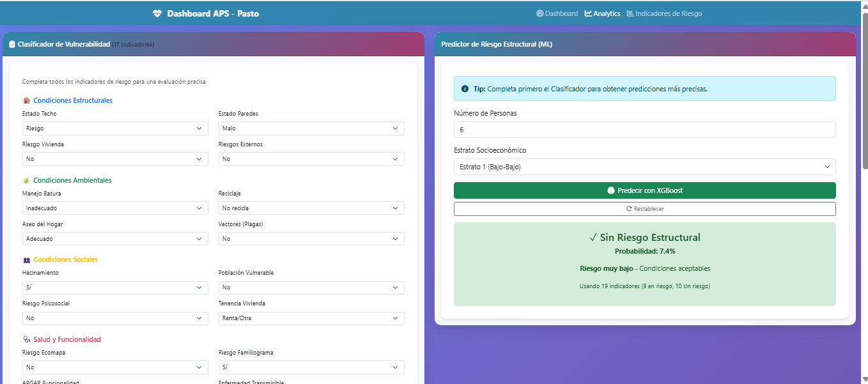Open the Estado Techo dropdown
Image resolution: width=868 pixels, height=384 pixels.
coord(115,128)
